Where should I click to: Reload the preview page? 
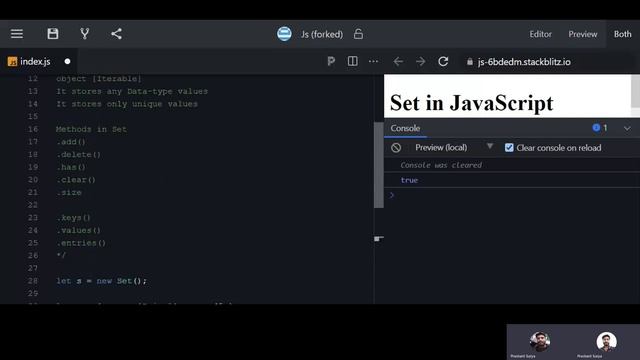(x=443, y=62)
